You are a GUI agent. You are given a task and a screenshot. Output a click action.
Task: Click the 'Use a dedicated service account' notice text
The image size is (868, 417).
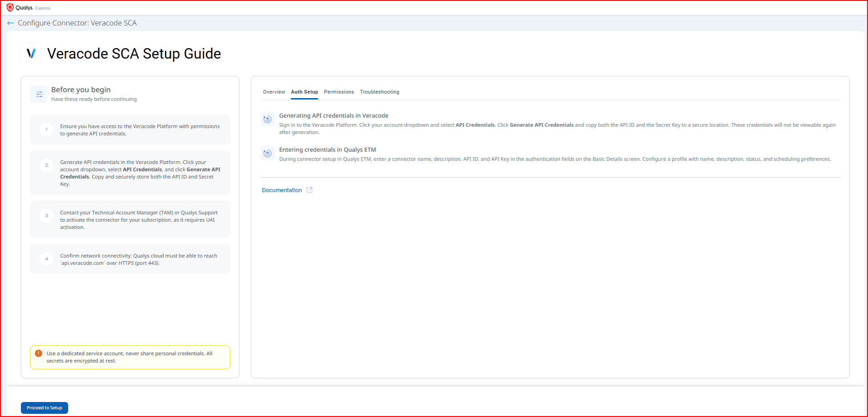click(x=130, y=357)
